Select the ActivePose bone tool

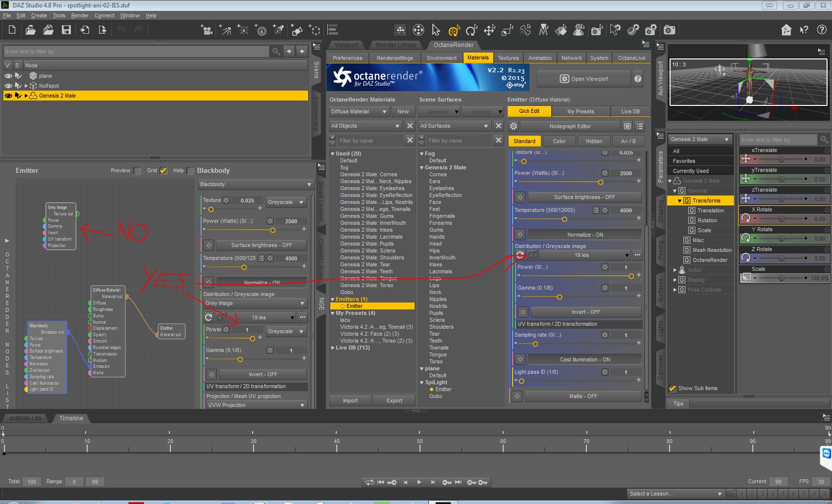pos(525,30)
